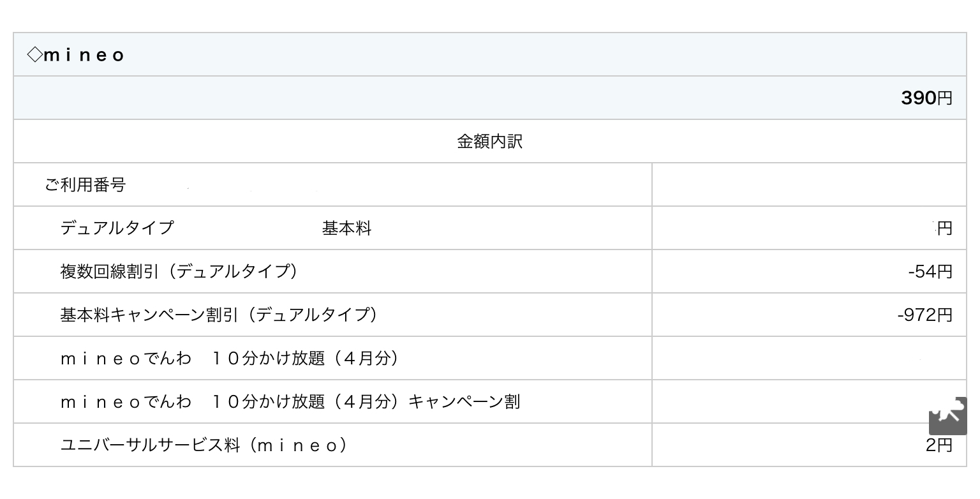The height and width of the screenshot is (499, 980).
Task: Select the ユニバーサルサービス料（mineo）label
Action: 204,445
